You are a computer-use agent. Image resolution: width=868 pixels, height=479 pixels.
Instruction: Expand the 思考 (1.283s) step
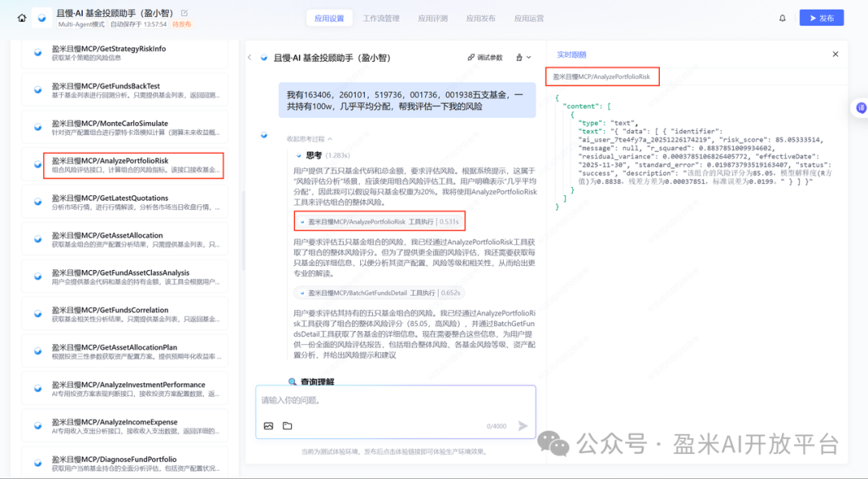[x=323, y=155]
